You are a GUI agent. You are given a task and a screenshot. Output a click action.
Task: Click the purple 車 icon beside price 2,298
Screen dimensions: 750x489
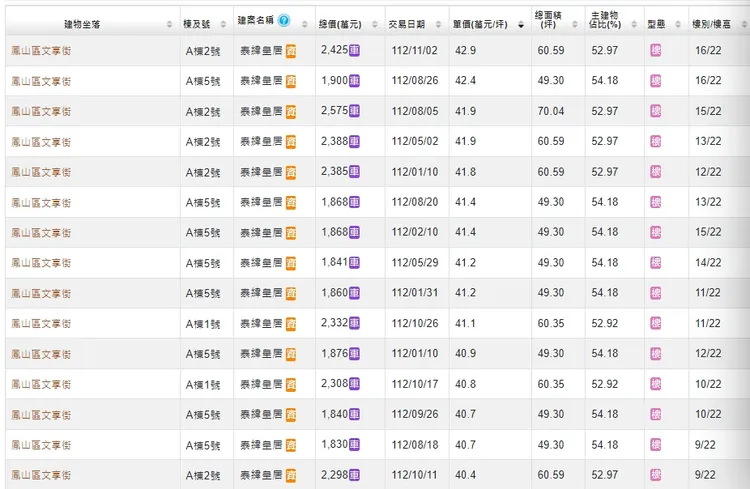354,475
